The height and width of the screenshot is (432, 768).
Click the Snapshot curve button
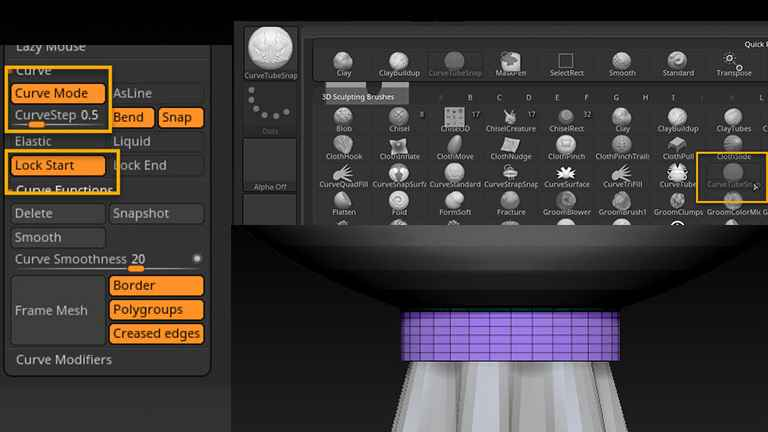point(156,214)
